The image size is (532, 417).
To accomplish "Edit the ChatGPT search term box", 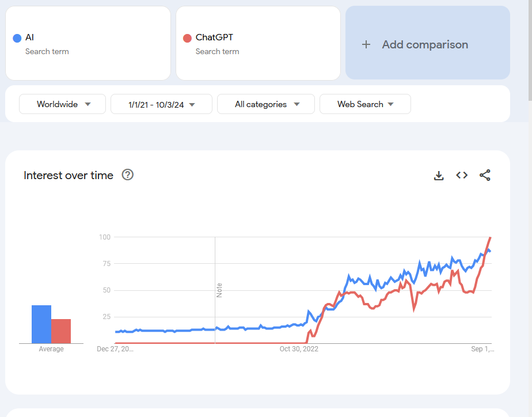I will (258, 43).
